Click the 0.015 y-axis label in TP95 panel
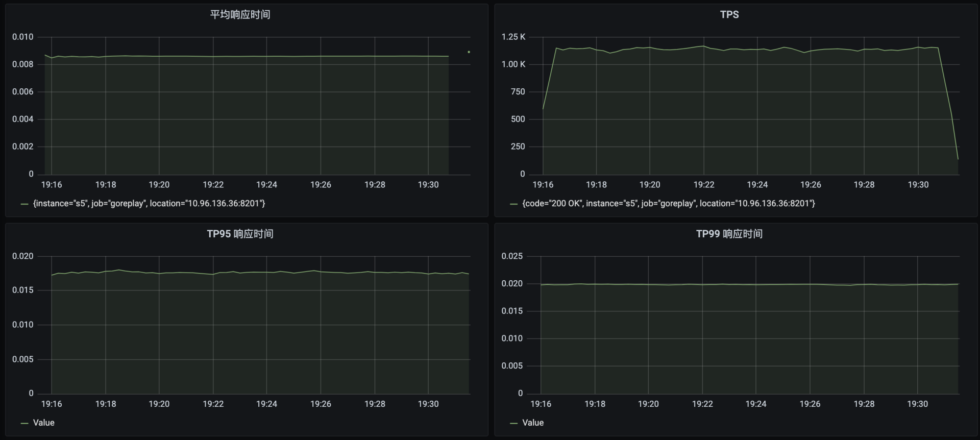This screenshot has height=440, width=980. pos(23,290)
